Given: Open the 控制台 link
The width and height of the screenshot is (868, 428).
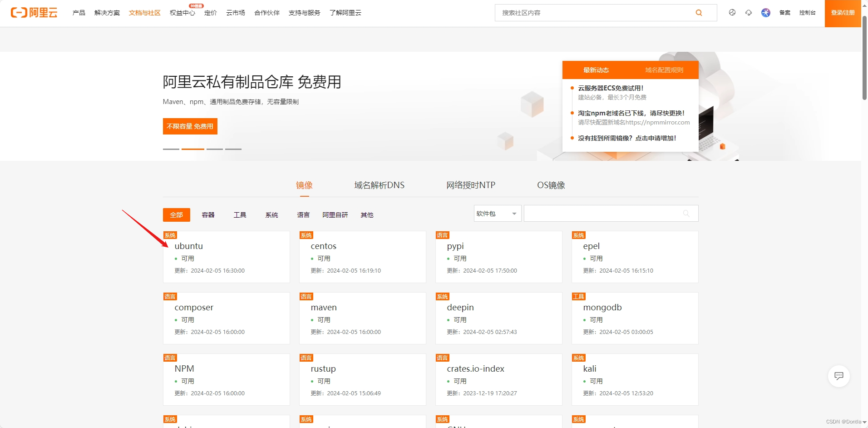Looking at the screenshot, I should tap(808, 13).
